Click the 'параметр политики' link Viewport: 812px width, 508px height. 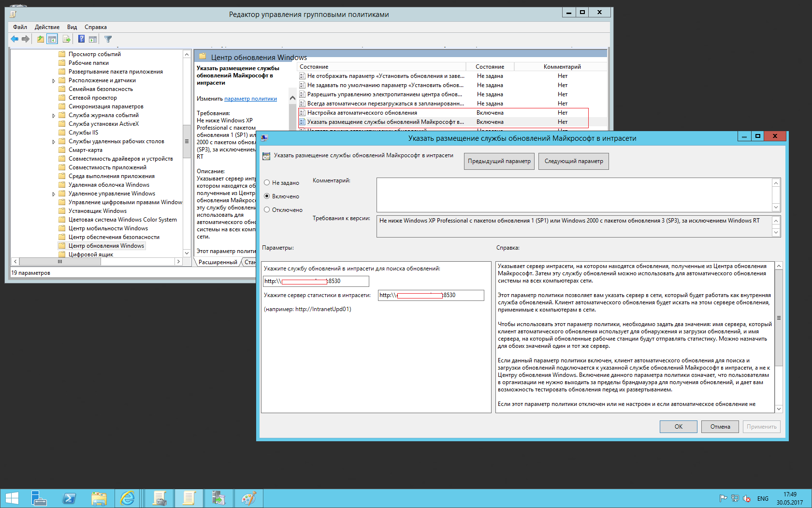click(250, 99)
